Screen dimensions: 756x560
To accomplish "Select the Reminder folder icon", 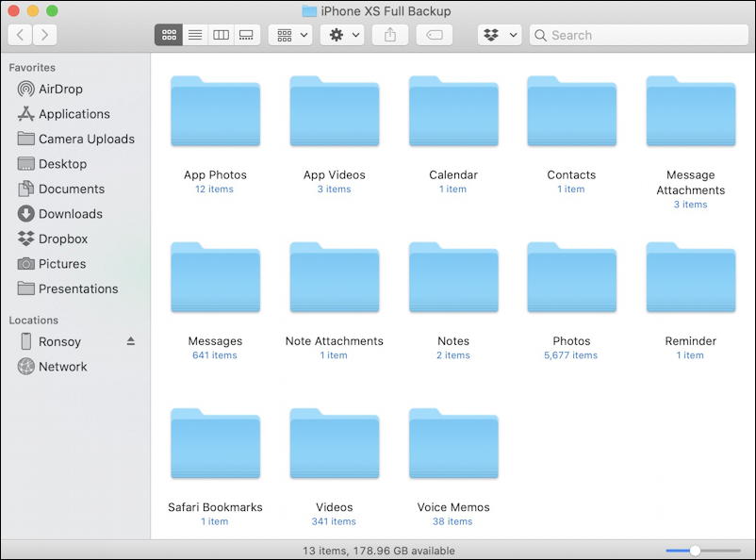I will click(691, 277).
